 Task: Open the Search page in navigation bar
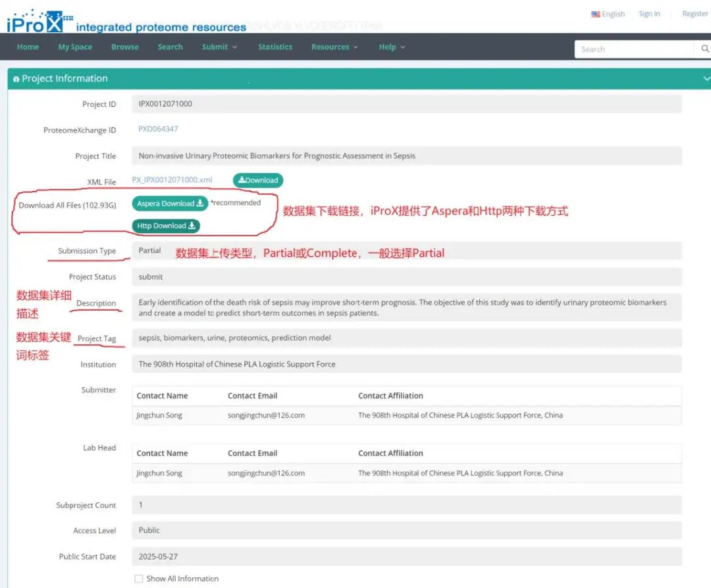tap(170, 47)
